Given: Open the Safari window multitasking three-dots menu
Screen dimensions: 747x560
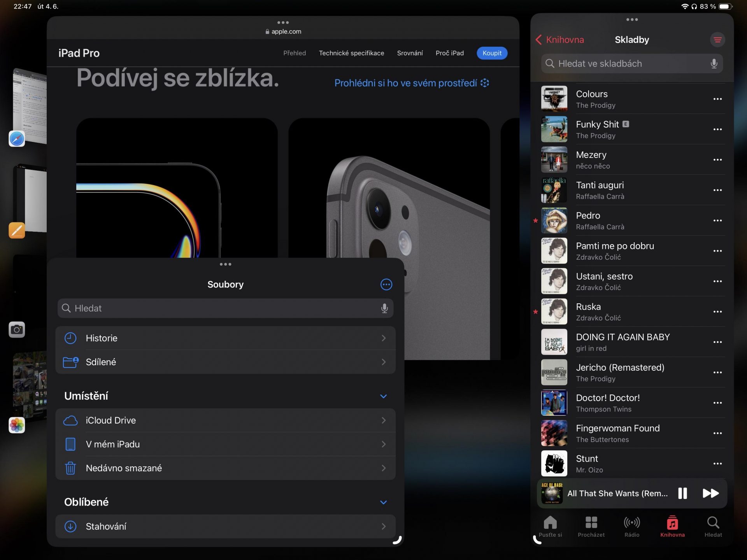Looking at the screenshot, I should point(283,23).
